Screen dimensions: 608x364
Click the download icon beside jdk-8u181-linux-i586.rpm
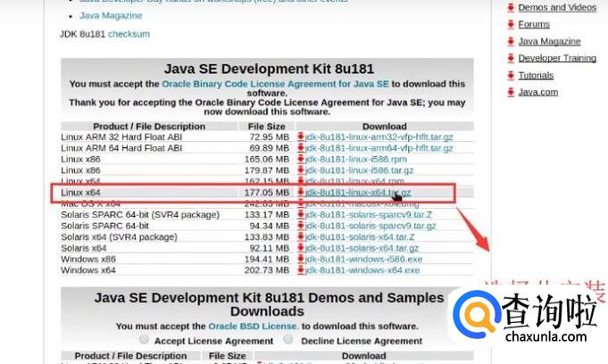pyautogui.click(x=302, y=159)
